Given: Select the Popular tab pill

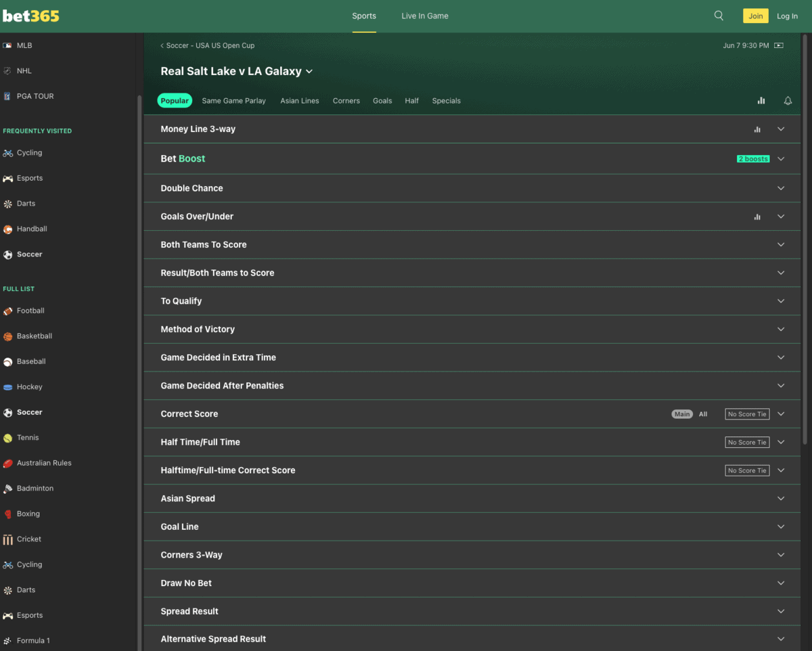Looking at the screenshot, I should click(x=175, y=101).
